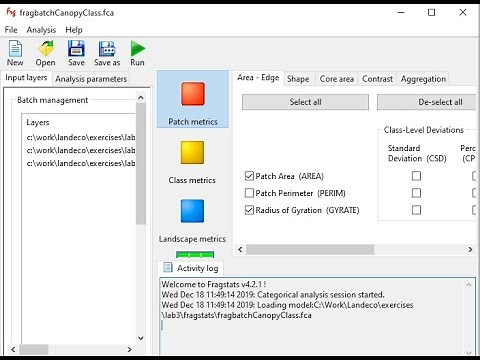Open a model with the Open icon
The height and width of the screenshot is (360, 480).
(46, 49)
